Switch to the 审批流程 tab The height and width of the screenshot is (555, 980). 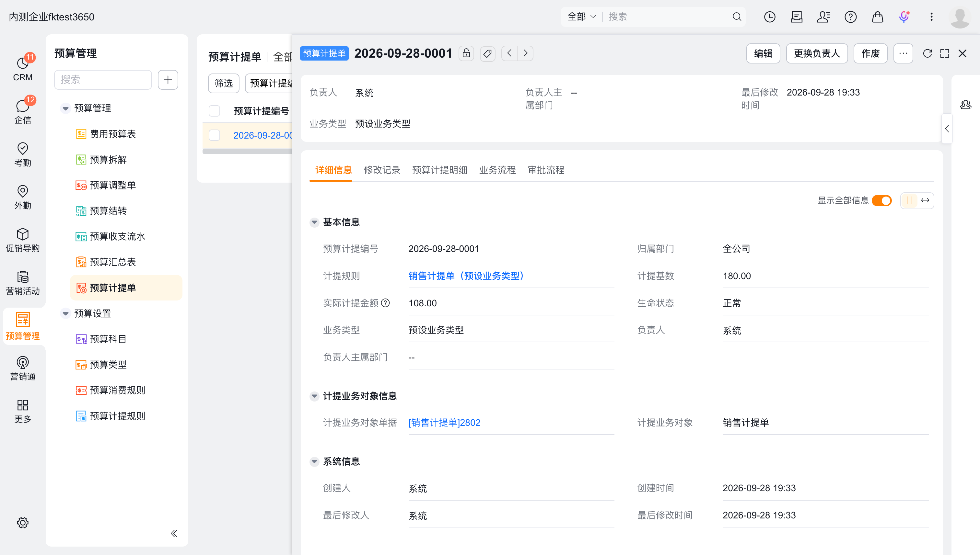[546, 170]
